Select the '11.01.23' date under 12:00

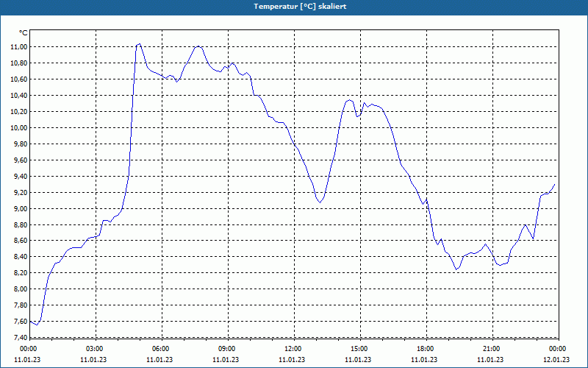click(291, 359)
